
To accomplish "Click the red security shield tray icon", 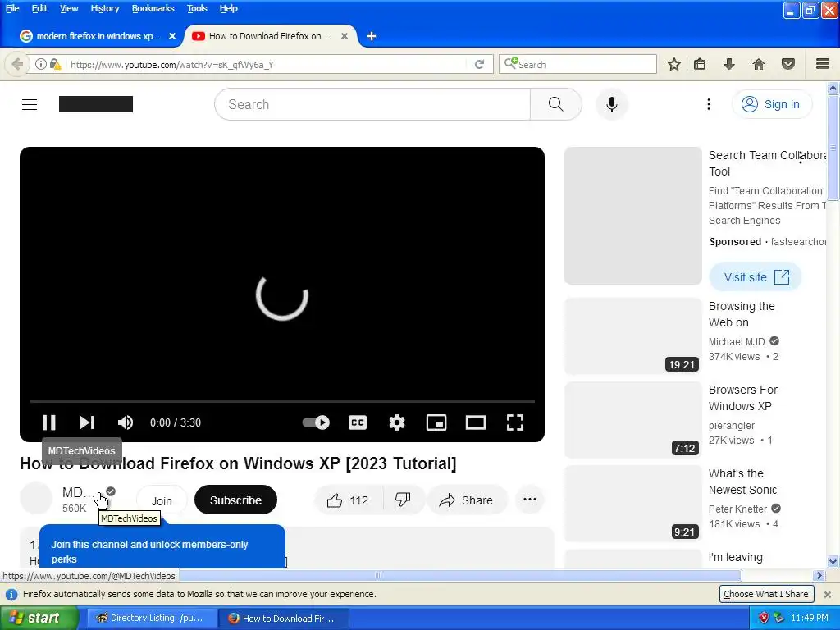I will coord(764,618).
